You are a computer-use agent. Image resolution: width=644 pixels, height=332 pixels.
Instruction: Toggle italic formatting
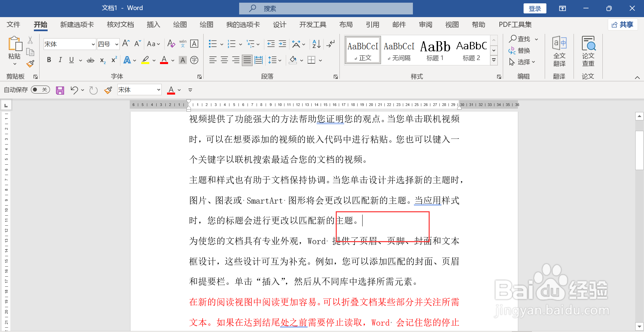tap(60, 60)
